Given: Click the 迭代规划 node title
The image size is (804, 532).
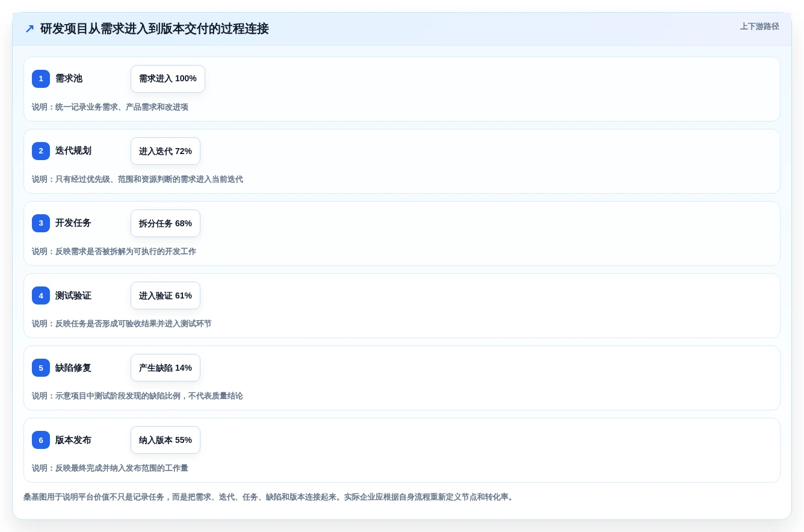Looking at the screenshot, I should tap(73, 151).
